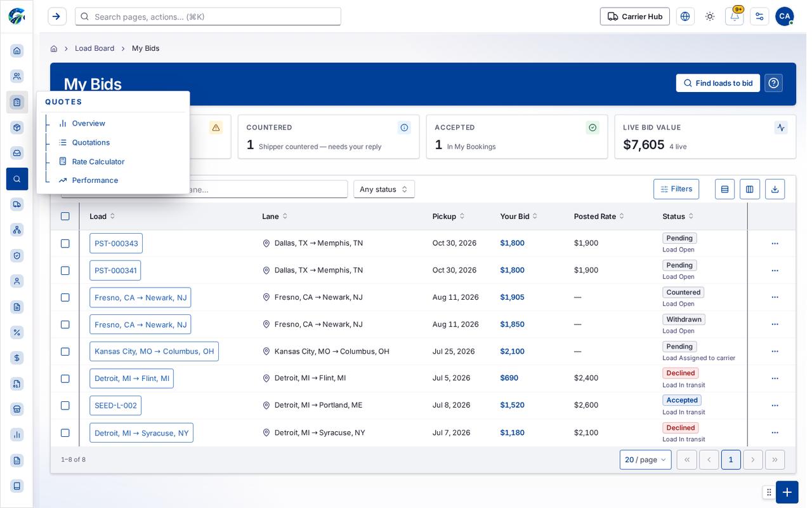The height and width of the screenshot is (508, 812).
Task: Open the column chooser icon
Action: [x=750, y=189]
